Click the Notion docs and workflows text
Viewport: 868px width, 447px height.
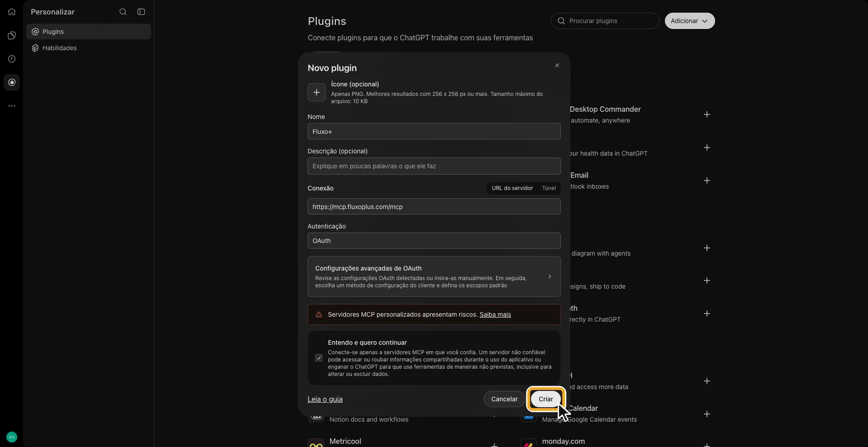click(369, 419)
